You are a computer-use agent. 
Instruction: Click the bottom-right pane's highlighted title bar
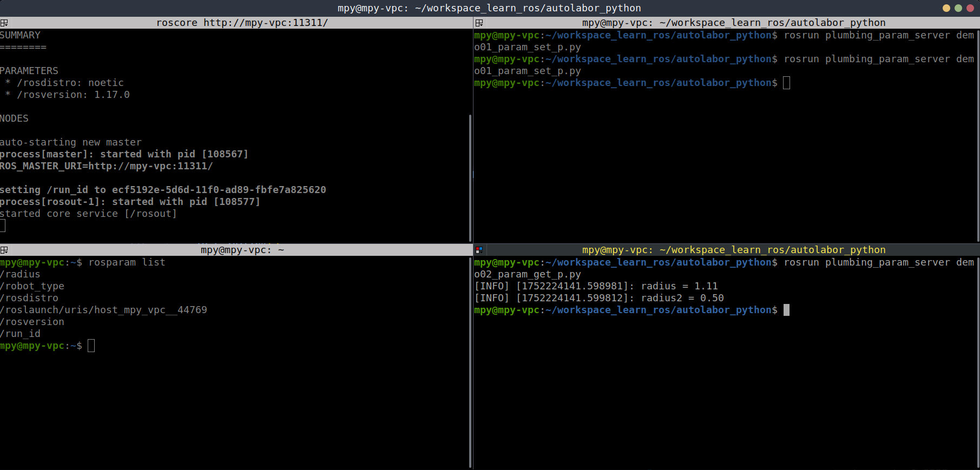pyautogui.click(x=733, y=250)
